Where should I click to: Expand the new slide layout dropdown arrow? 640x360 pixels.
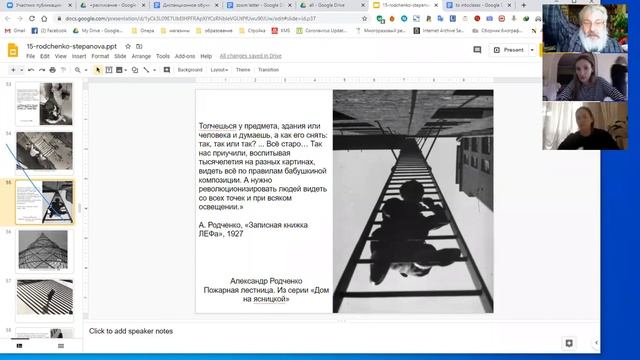21,70
